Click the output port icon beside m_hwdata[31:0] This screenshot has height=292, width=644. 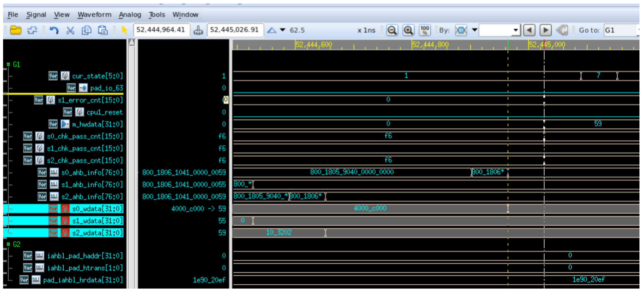pos(65,124)
